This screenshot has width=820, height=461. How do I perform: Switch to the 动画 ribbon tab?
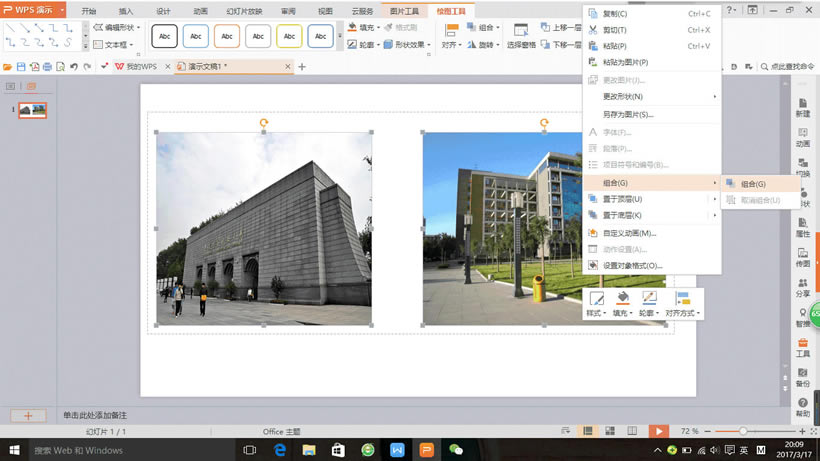(x=200, y=11)
